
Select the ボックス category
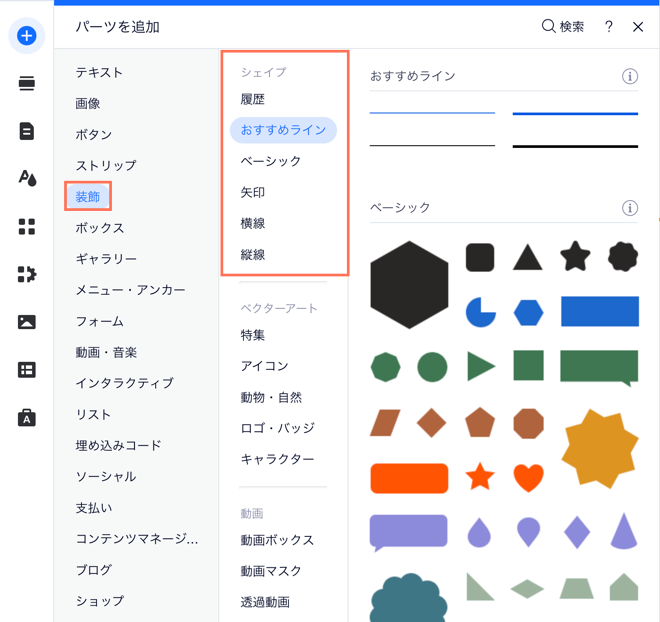[100, 228]
